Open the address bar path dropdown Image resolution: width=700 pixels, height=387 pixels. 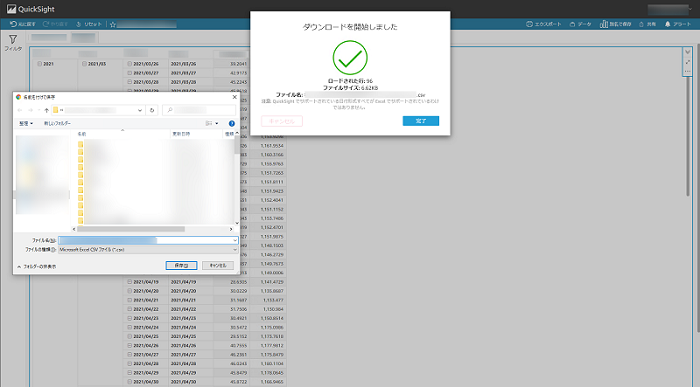(x=140, y=110)
